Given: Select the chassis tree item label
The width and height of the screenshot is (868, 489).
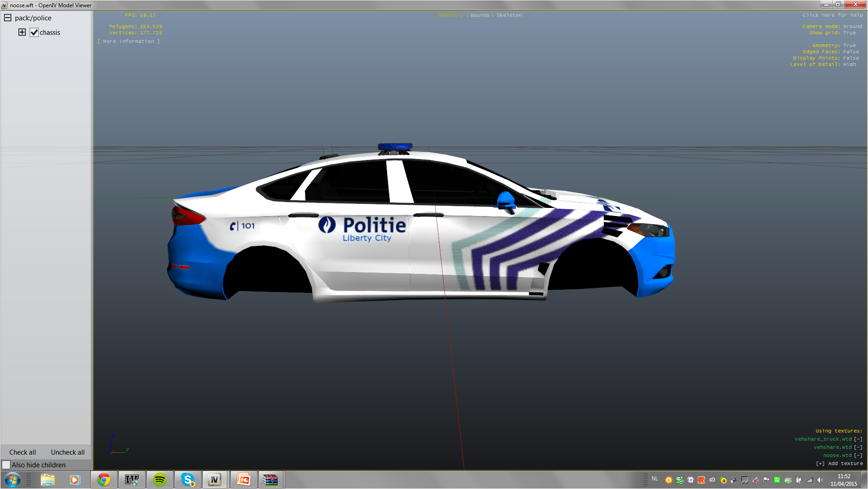Looking at the screenshot, I should 50,33.
